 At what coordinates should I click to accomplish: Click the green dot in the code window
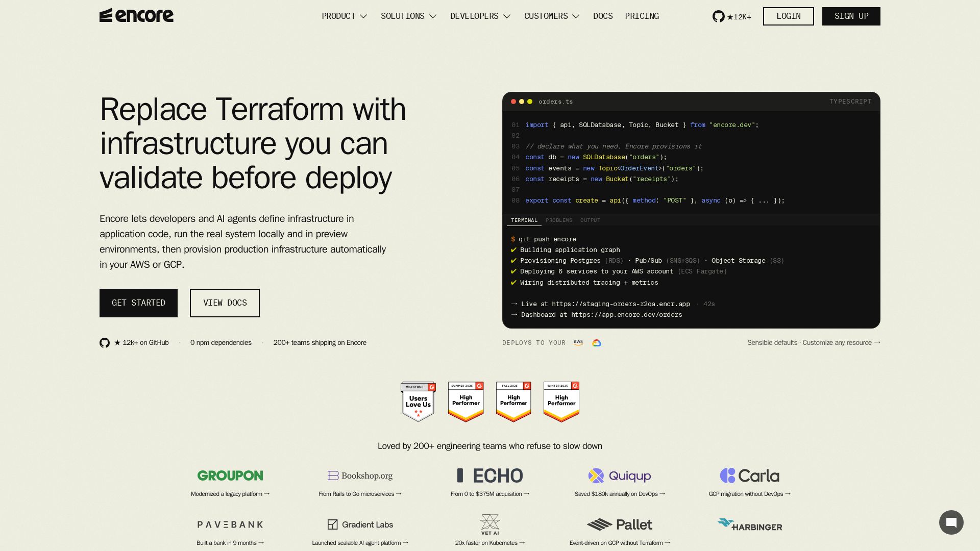coord(530,102)
